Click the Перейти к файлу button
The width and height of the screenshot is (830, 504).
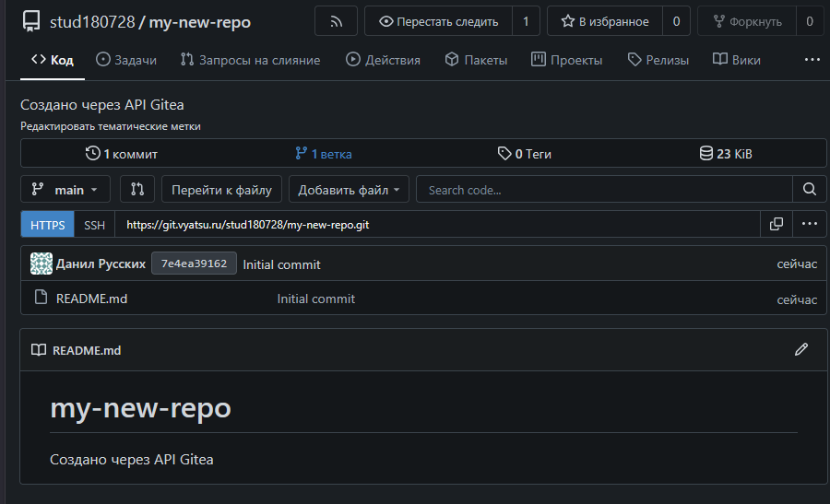pyautogui.click(x=221, y=190)
